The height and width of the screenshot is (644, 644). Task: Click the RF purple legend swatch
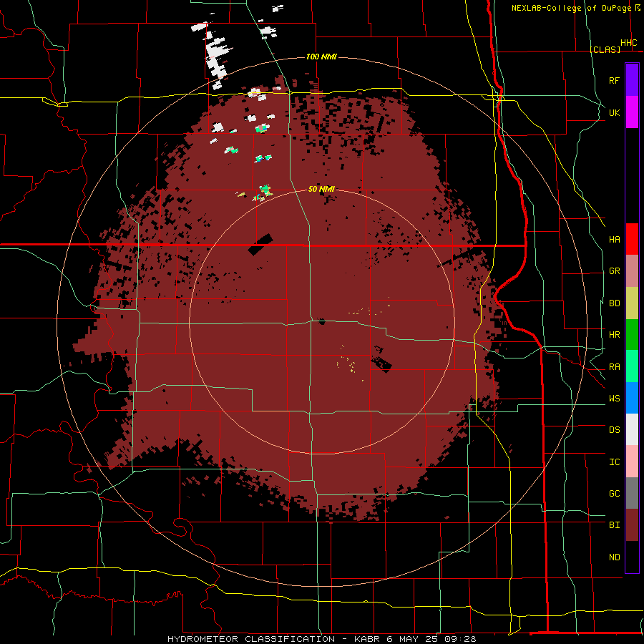pyautogui.click(x=632, y=80)
